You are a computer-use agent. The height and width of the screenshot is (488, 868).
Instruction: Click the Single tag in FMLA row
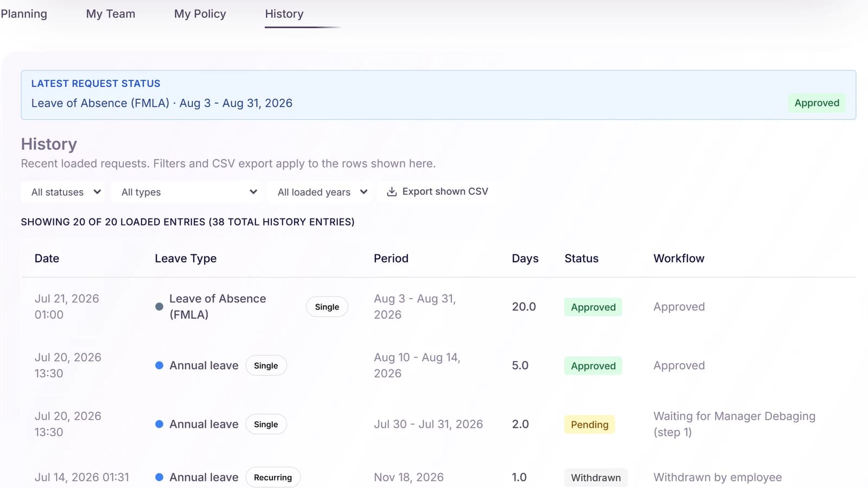pyautogui.click(x=327, y=307)
